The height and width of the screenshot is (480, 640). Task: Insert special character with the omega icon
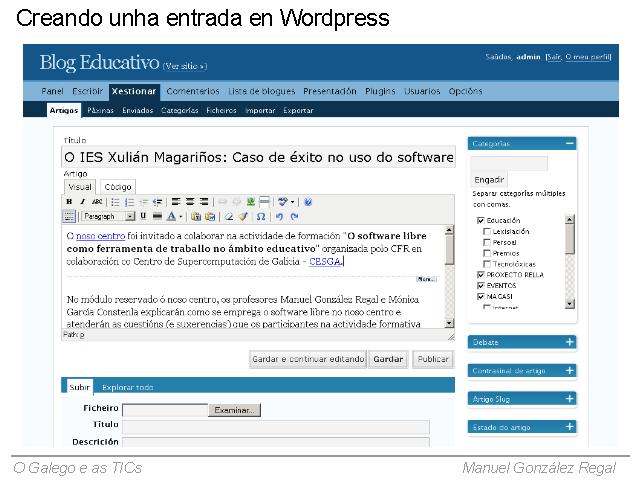click(x=261, y=216)
